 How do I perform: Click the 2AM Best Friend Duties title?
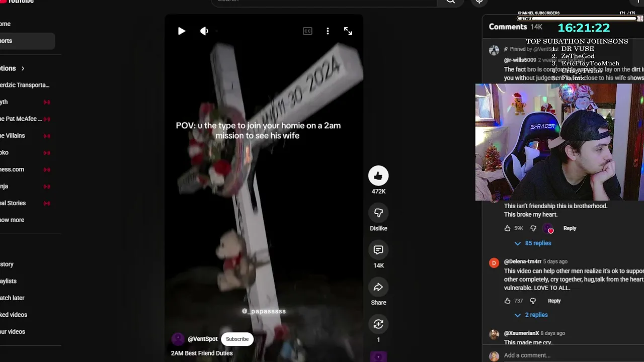(x=202, y=353)
